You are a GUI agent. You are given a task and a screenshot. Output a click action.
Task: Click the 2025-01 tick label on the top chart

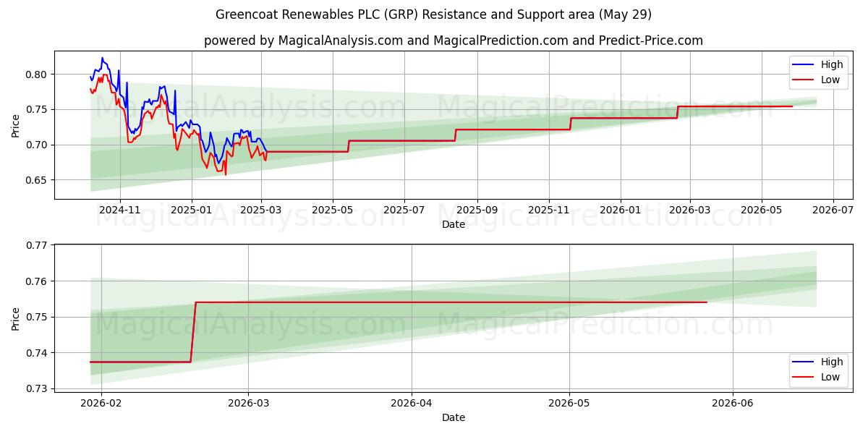(191, 210)
